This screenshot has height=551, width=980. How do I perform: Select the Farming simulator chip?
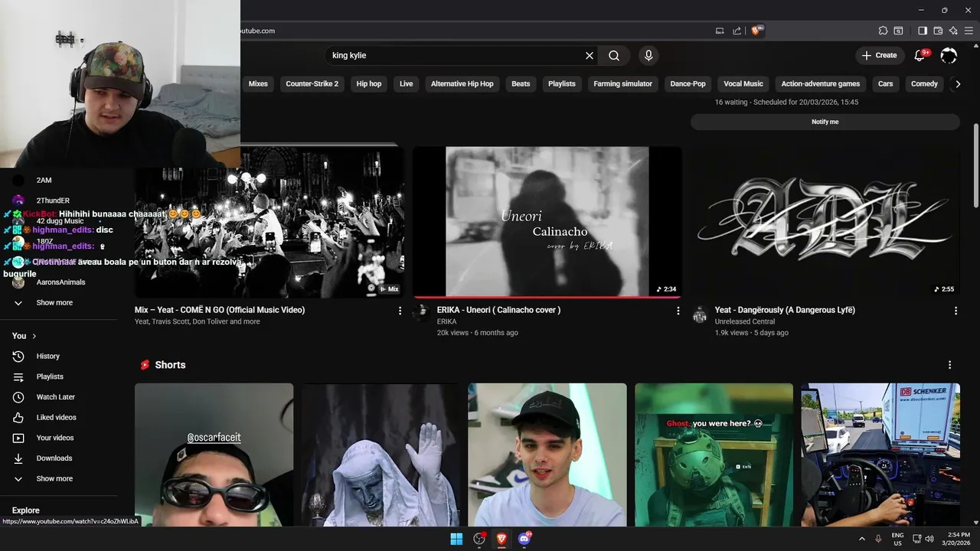point(622,84)
